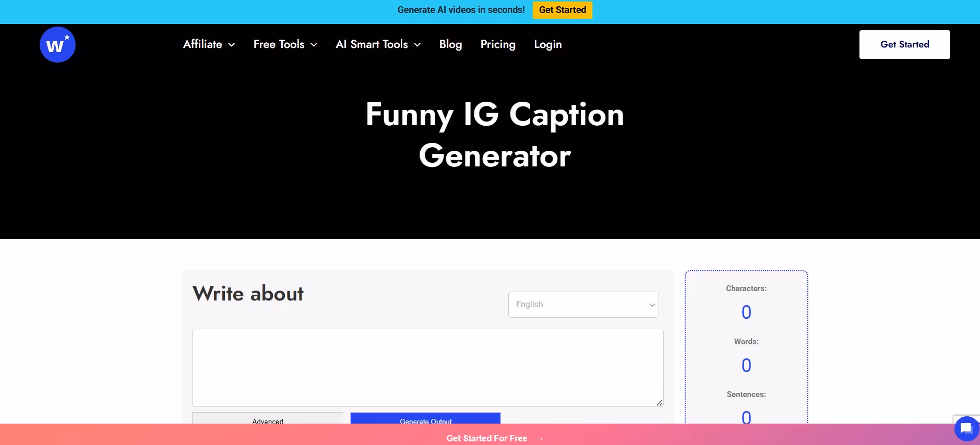This screenshot has height=445, width=980.
Task: Click the Words count value
Action: [746, 365]
